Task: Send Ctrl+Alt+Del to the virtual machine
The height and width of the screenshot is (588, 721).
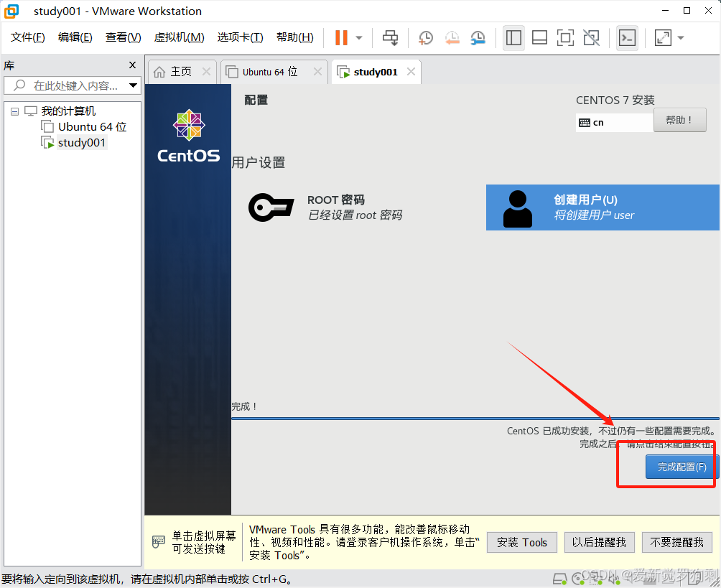Action: (x=391, y=38)
